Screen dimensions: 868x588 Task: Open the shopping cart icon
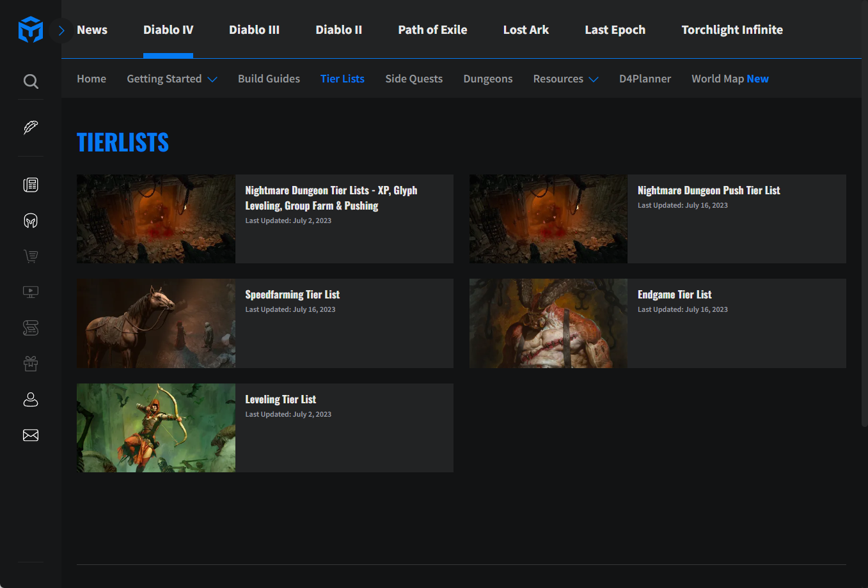(31, 256)
